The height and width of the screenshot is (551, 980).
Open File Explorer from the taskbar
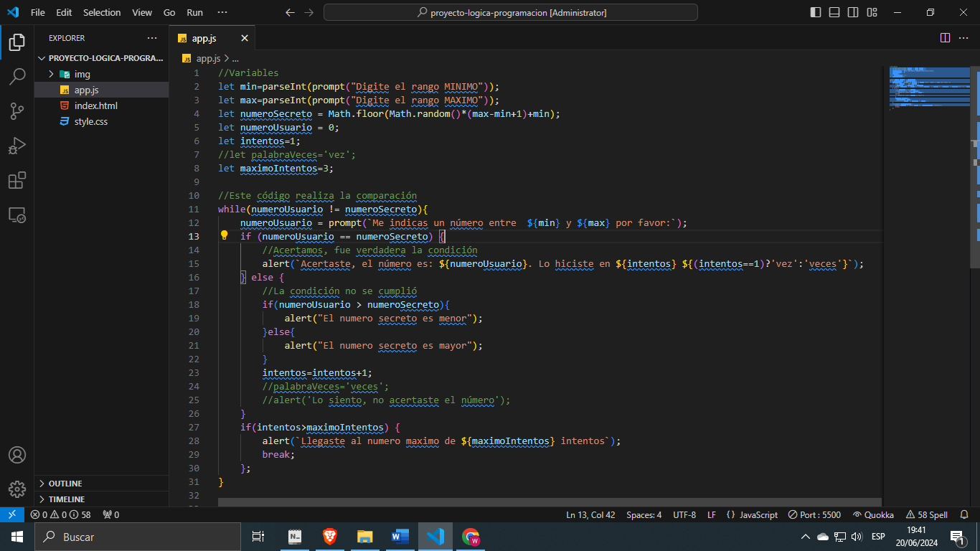coord(365,537)
